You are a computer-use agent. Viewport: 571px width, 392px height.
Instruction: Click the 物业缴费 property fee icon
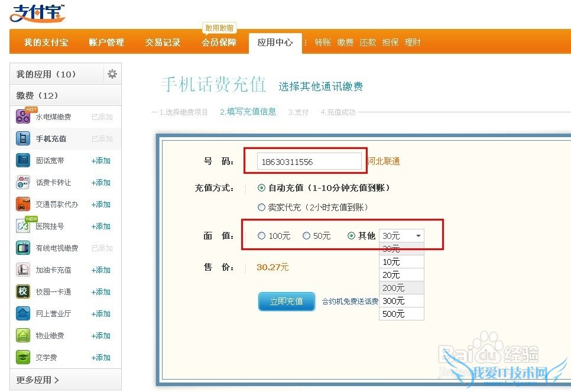[23, 335]
